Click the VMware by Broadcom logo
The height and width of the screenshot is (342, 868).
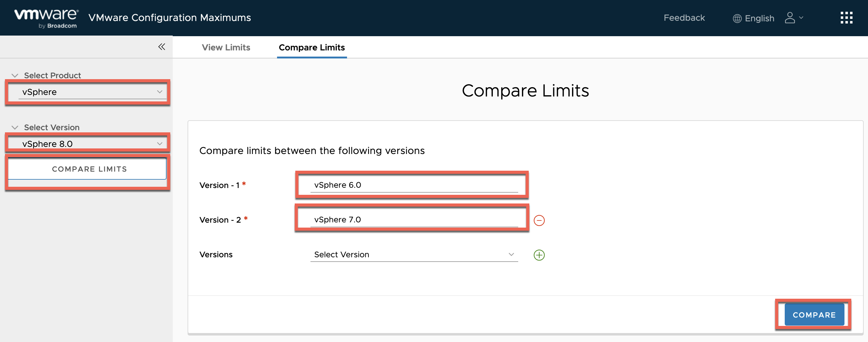pyautogui.click(x=46, y=18)
